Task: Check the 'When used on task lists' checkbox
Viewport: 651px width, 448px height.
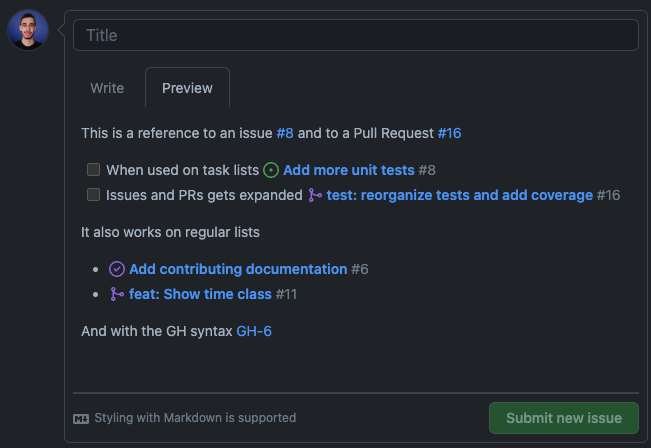Action: pyautogui.click(x=93, y=170)
